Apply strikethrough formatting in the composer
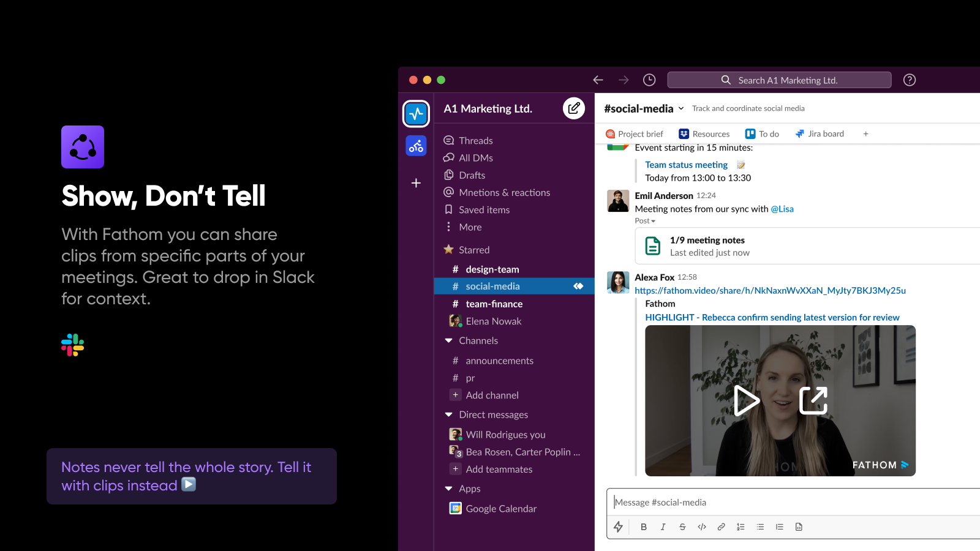The image size is (980, 551). [x=682, y=527]
